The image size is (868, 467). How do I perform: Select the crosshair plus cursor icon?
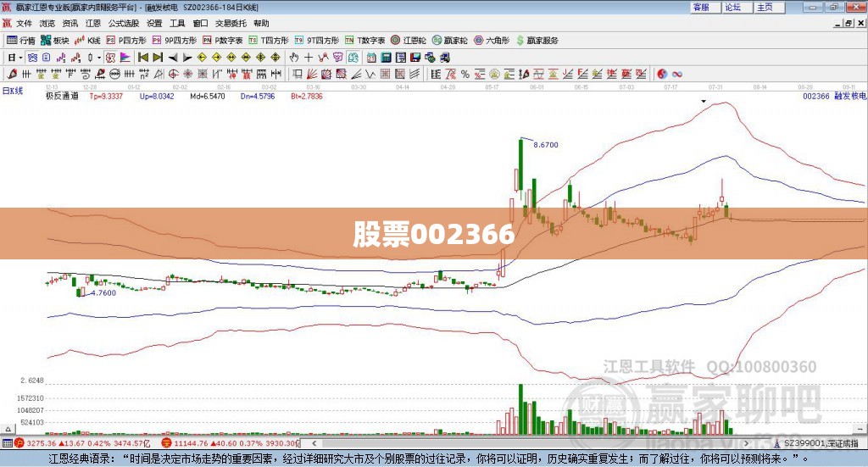coord(309,58)
